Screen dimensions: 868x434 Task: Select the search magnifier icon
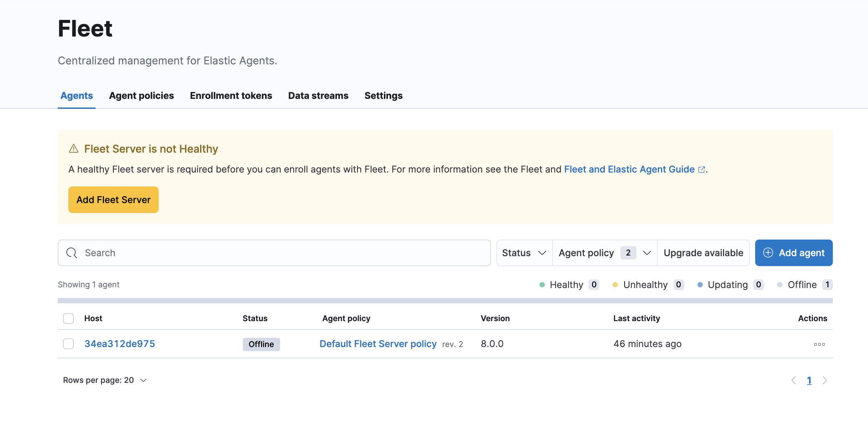(72, 253)
